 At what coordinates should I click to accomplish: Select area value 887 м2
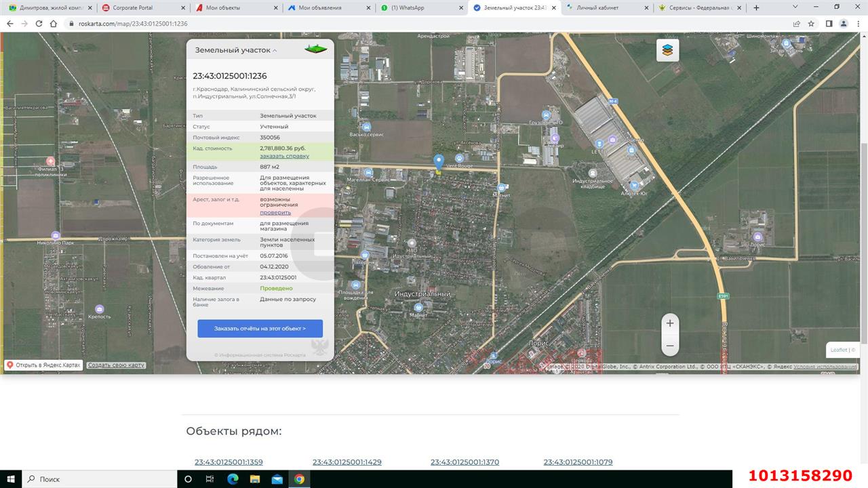pyautogui.click(x=269, y=167)
